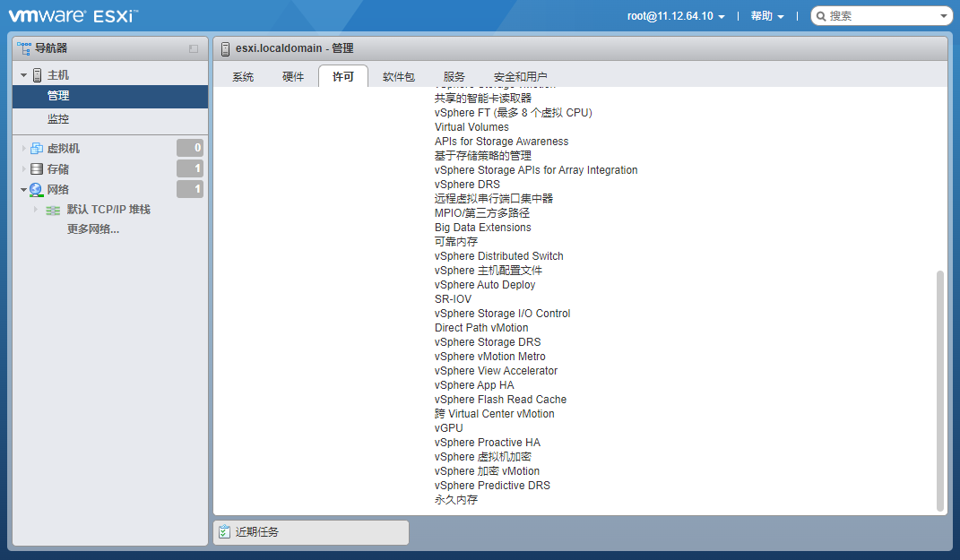The width and height of the screenshot is (960, 560).
Task: Click the 'Virtual Volumes' feature text
Action: 471,126
